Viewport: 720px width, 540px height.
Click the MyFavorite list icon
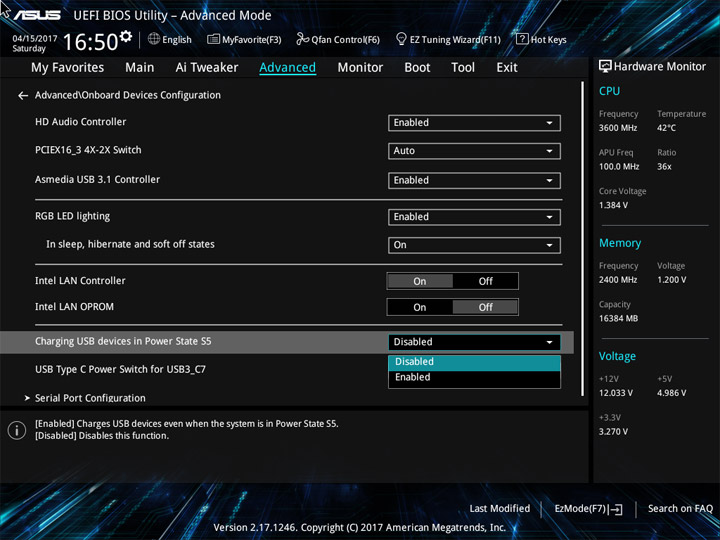(213, 39)
